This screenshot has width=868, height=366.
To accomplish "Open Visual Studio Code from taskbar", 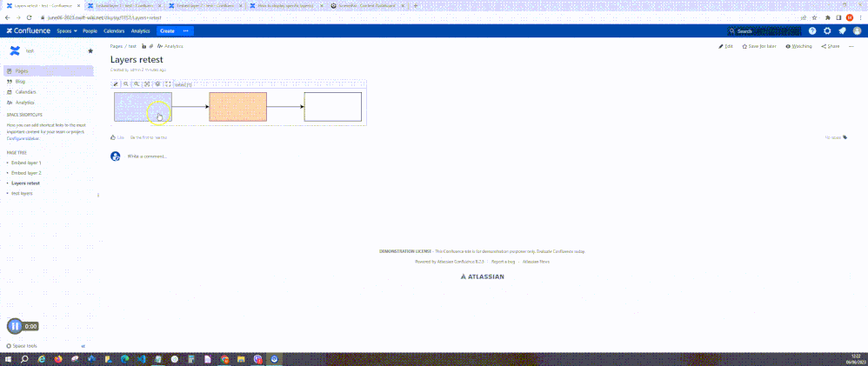I will pos(141,359).
